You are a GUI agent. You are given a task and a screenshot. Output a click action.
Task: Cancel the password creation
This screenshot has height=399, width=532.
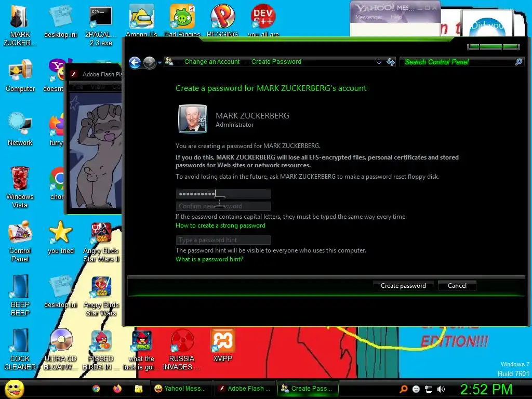click(x=457, y=286)
